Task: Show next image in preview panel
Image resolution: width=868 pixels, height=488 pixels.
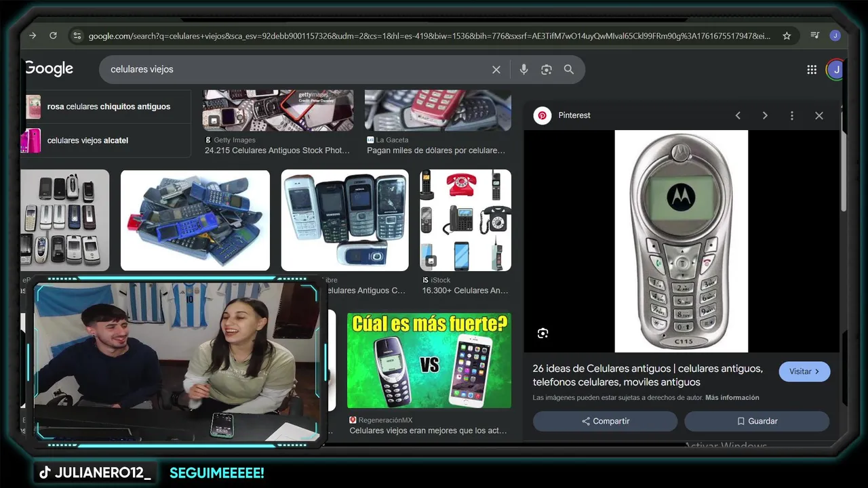Action: coord(765,115)
